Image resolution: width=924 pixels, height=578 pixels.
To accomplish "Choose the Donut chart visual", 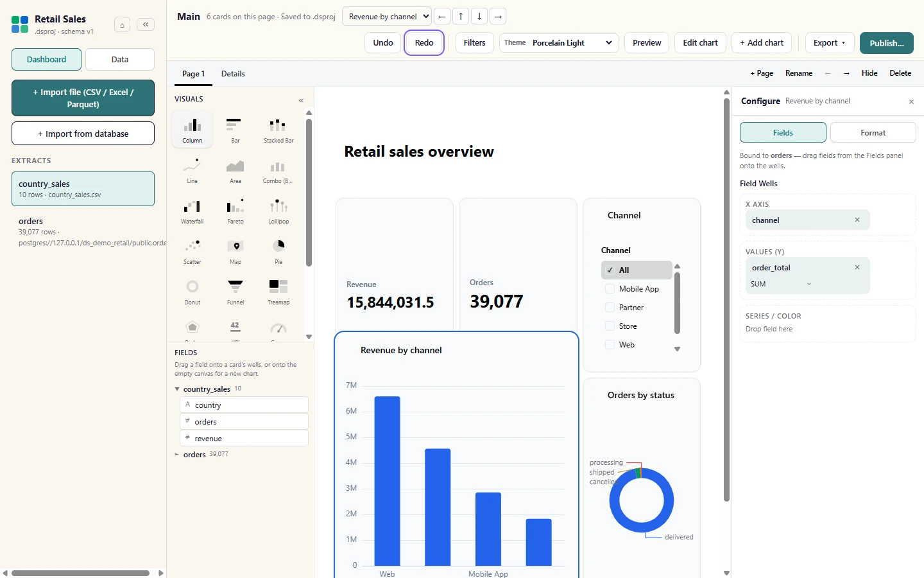I will coord(192,291).
